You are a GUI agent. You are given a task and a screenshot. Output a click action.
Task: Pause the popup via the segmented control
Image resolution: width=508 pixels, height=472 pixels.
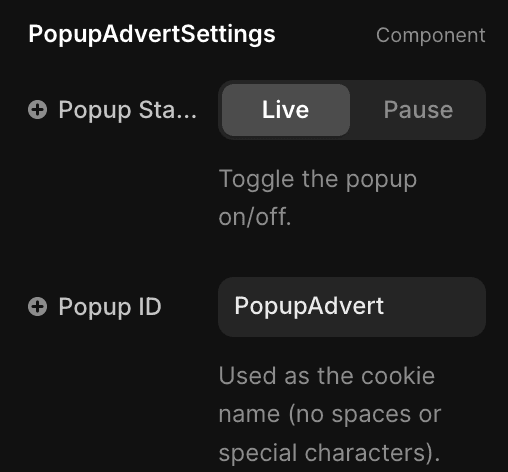418,110
